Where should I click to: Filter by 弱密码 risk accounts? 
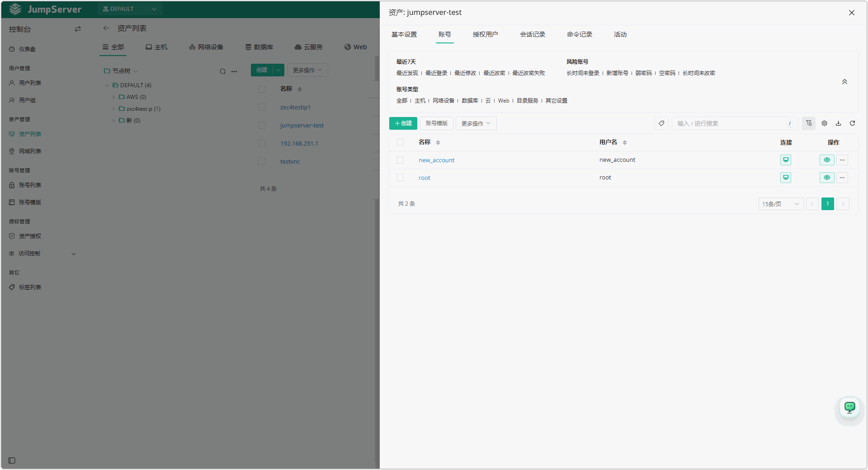[x=643, y=73]
